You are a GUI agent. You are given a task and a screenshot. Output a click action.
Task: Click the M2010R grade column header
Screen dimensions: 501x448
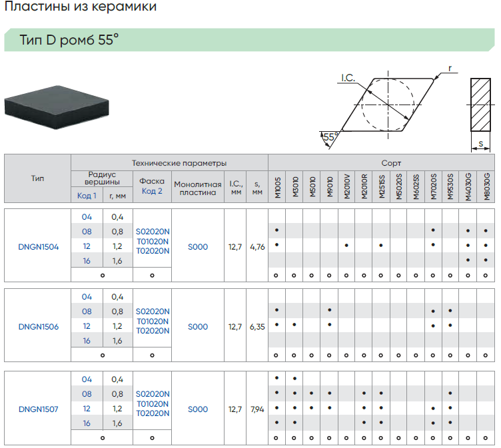(x=364, y=186)
